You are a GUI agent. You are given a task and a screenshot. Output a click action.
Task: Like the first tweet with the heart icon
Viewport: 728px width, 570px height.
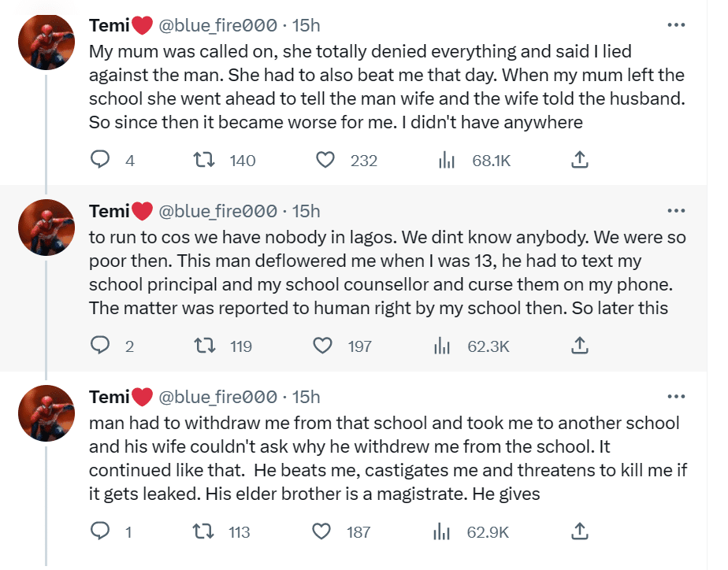325,159
